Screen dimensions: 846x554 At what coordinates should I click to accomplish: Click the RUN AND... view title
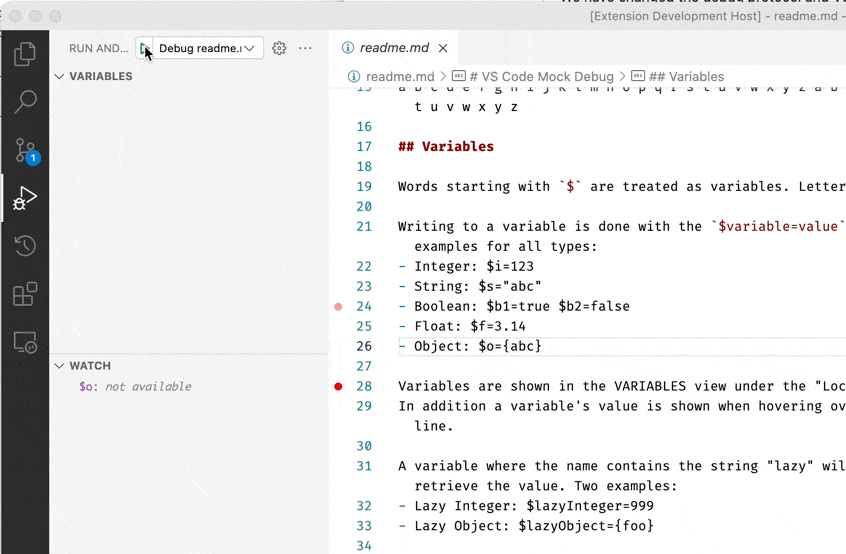pyautogui.click(x=99, y=48)
